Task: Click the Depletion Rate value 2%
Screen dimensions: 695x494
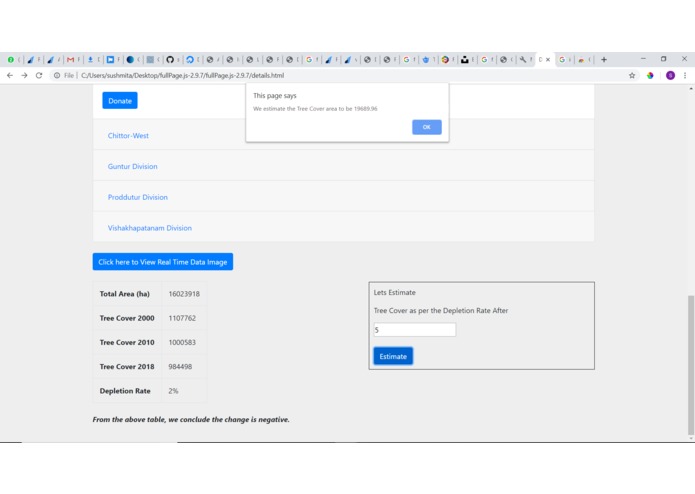Action: [x=173, y=391]
